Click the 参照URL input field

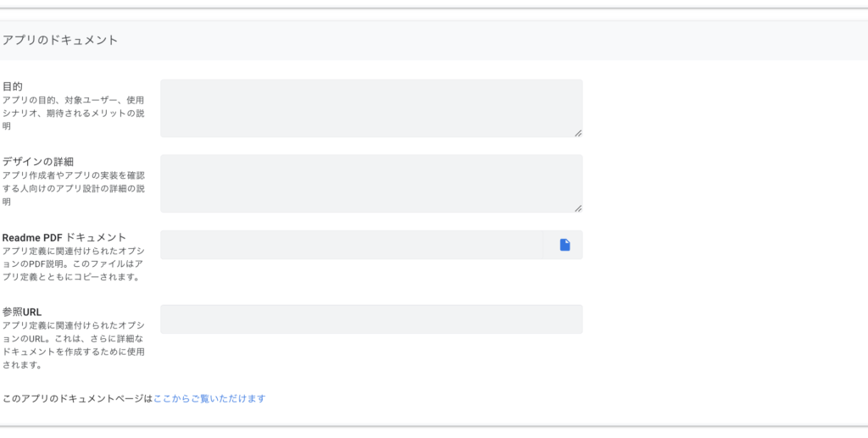pos(370,319)
